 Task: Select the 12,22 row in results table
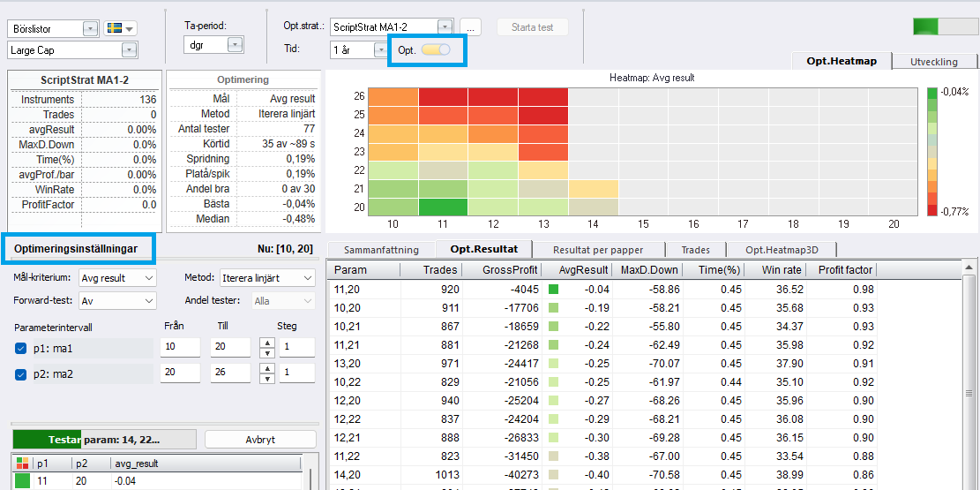[602, 418]
